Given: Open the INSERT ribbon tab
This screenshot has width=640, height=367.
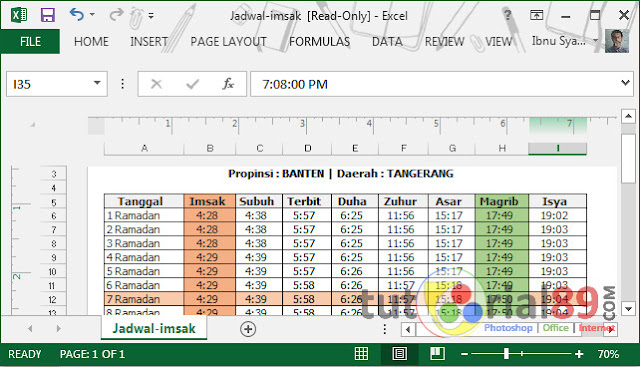Looking at the screenshot, I should click(149, 42).
